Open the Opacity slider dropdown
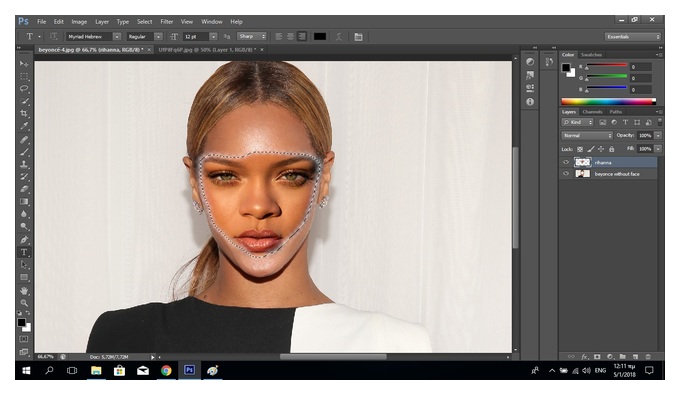 [658, 136]
